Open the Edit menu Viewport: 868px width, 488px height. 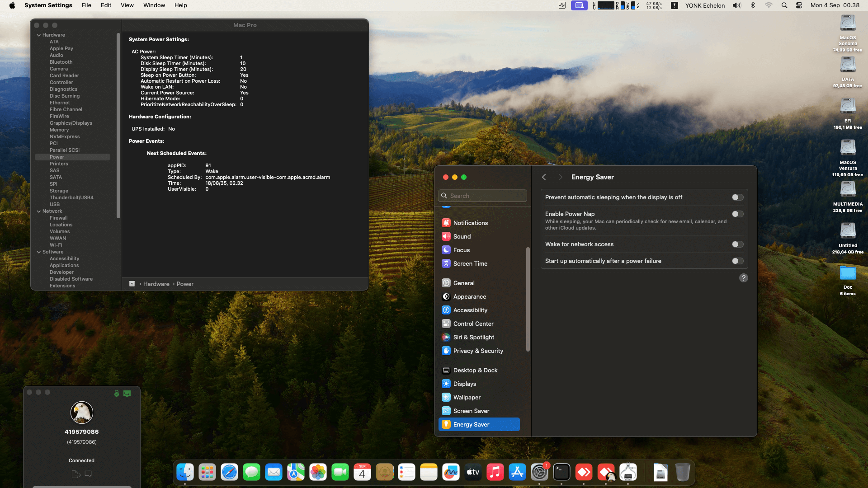point(106,5)
